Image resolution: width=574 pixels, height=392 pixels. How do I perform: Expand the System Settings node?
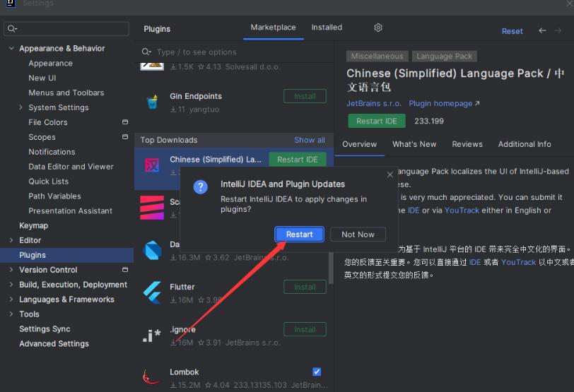pos(21,107)
